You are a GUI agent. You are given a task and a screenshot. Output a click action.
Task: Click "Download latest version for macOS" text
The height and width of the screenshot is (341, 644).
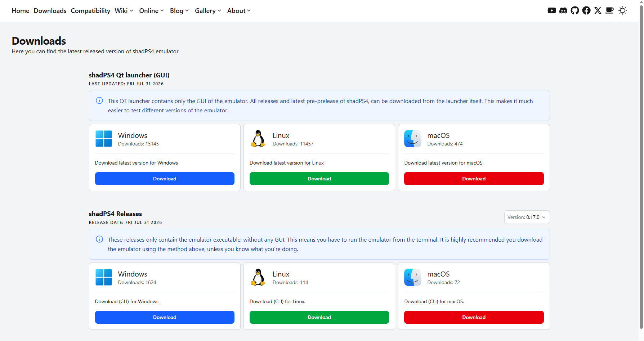(x=443, y=163)
